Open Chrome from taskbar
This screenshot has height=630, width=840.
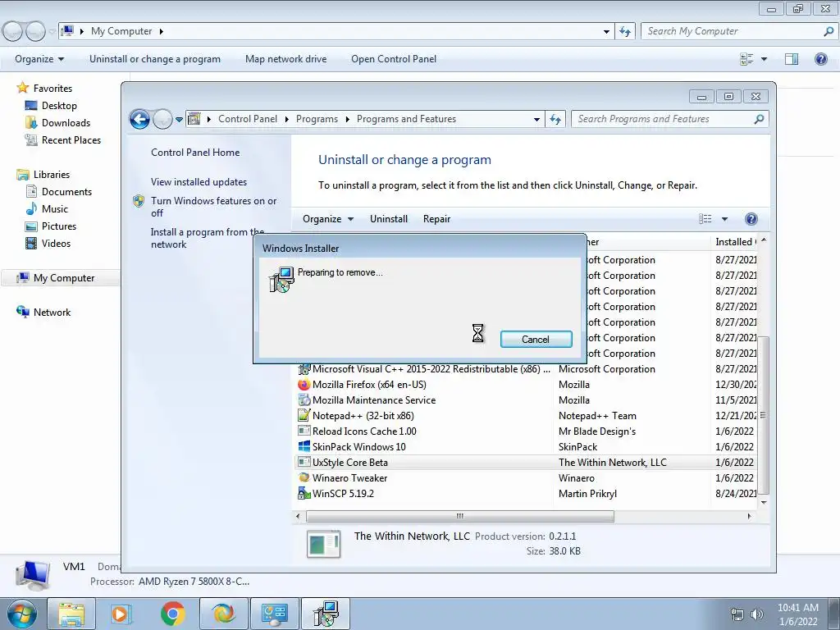pos(172,614)
